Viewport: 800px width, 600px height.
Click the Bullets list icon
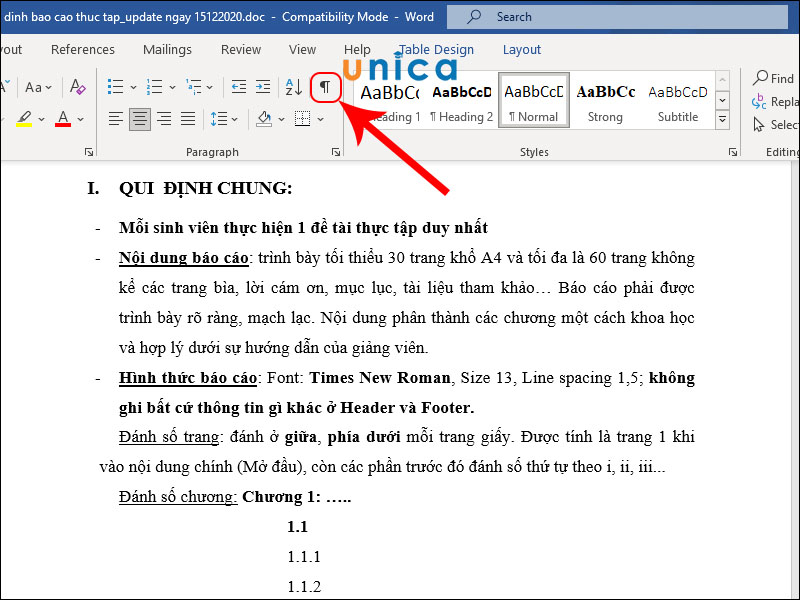pos(115,86)
